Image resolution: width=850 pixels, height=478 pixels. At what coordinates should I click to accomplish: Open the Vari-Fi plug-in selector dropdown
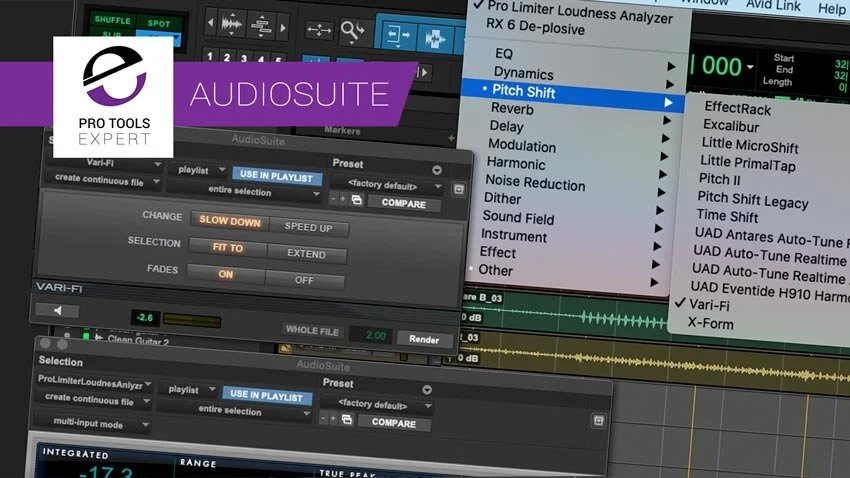104,163
